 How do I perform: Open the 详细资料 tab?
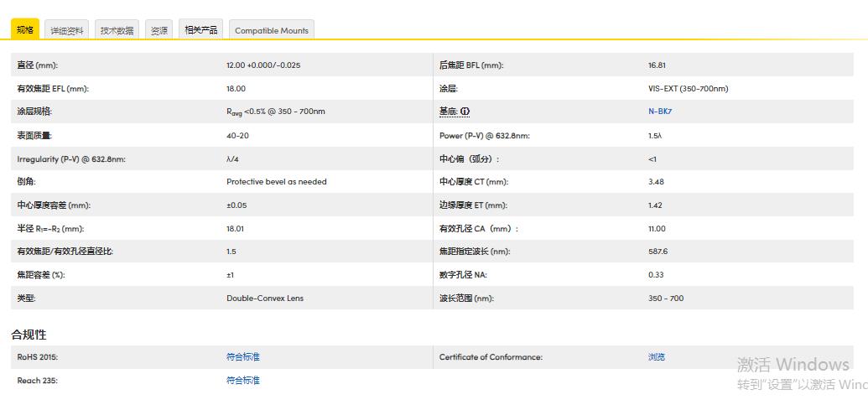(67, 31)
